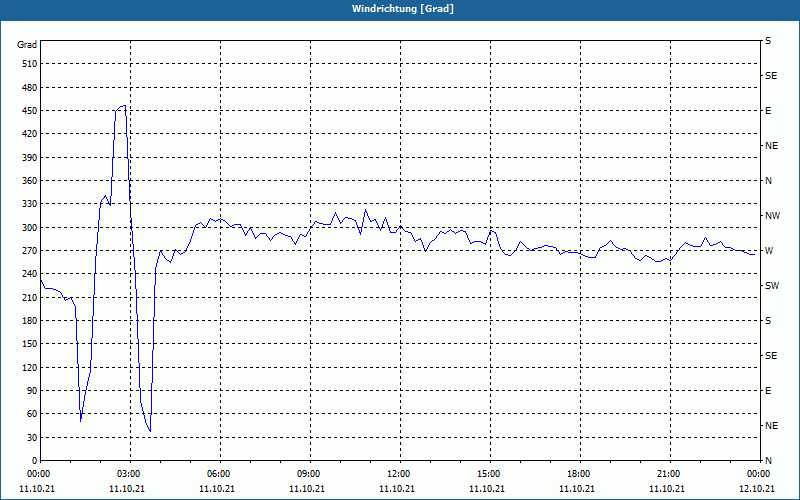Select the "SE" compass label level with 495
This screenshot has height=500, width=800.
click(x=771, y=76)
